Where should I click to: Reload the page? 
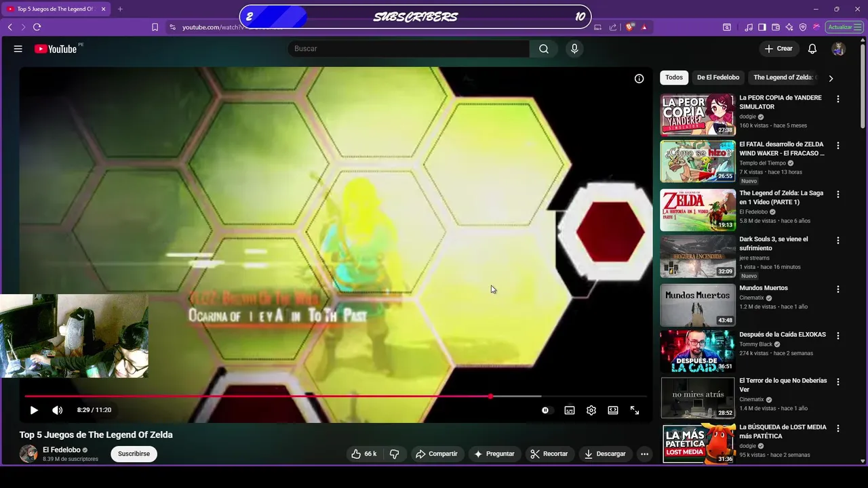click(37, 27)
